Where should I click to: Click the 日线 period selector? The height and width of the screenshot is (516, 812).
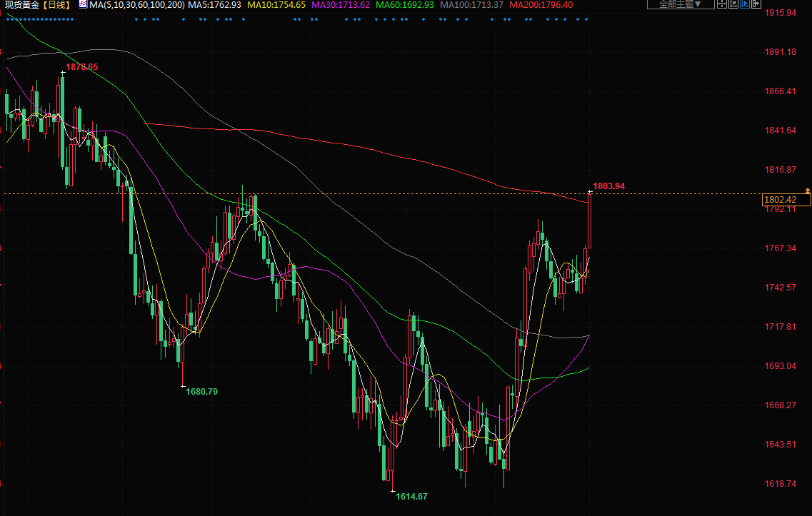click(57, 5)
